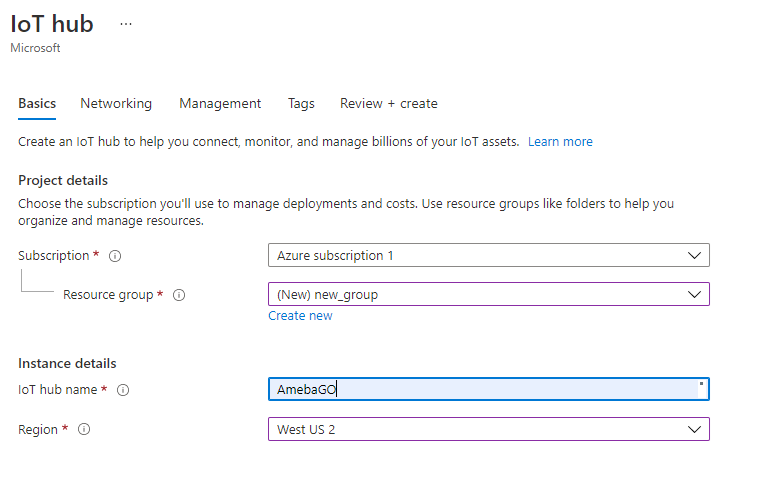Select the Basics tab
This screenshot has width=765, height=500.
pos(37,103)
